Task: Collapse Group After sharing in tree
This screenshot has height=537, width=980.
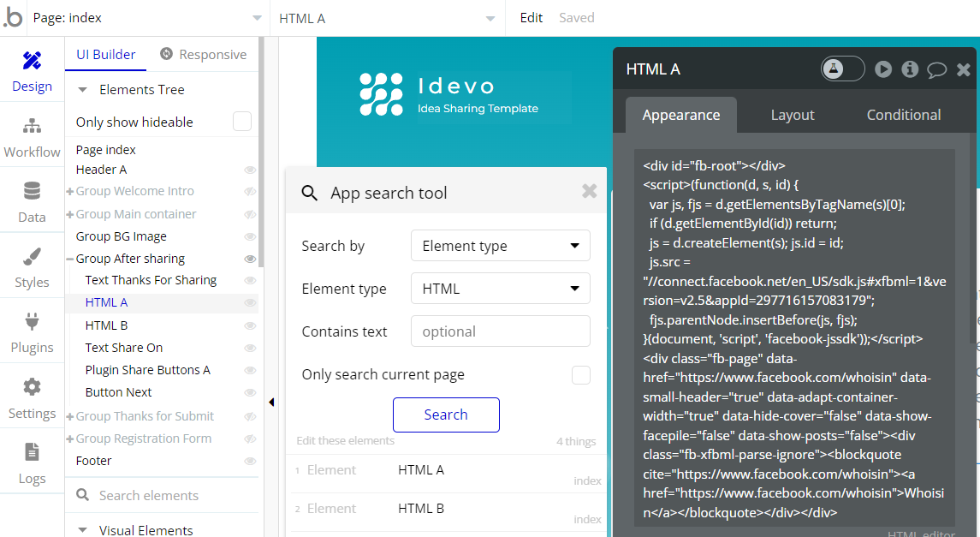Action: [70, 259]
